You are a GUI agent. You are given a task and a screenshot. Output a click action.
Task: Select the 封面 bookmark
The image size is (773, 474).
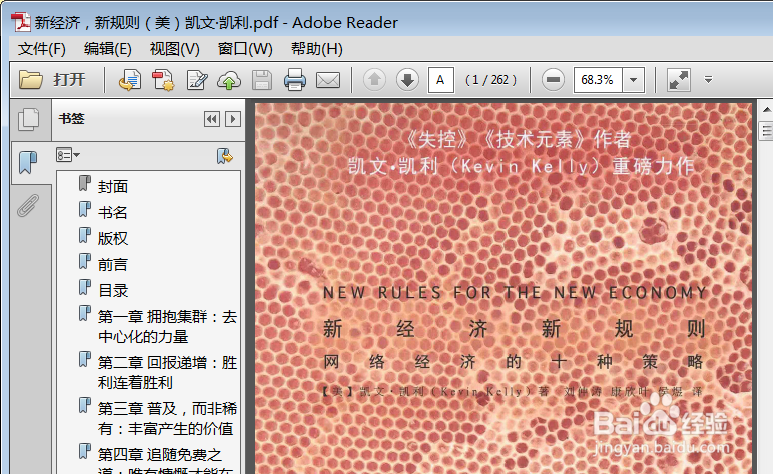tap(113, 186)
